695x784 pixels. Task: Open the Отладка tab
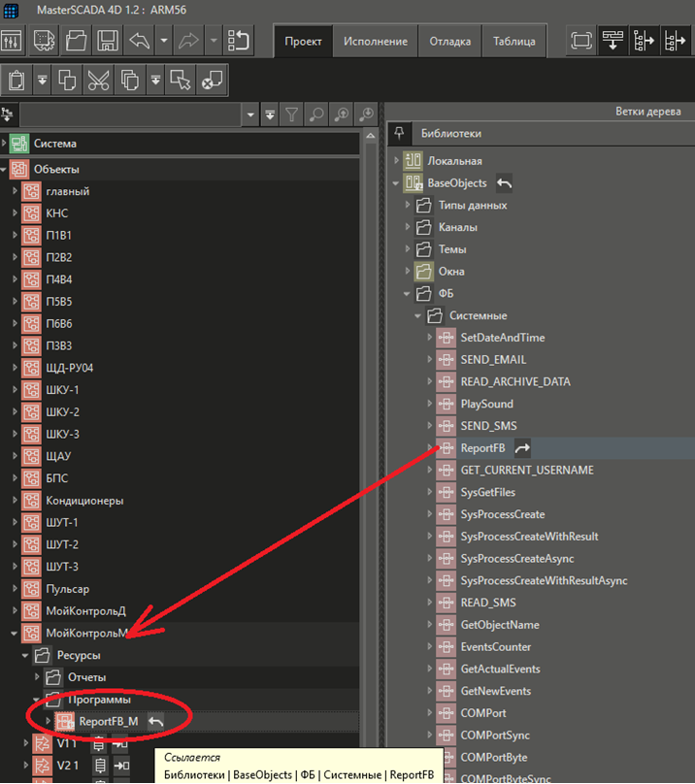tap(450, 42)
